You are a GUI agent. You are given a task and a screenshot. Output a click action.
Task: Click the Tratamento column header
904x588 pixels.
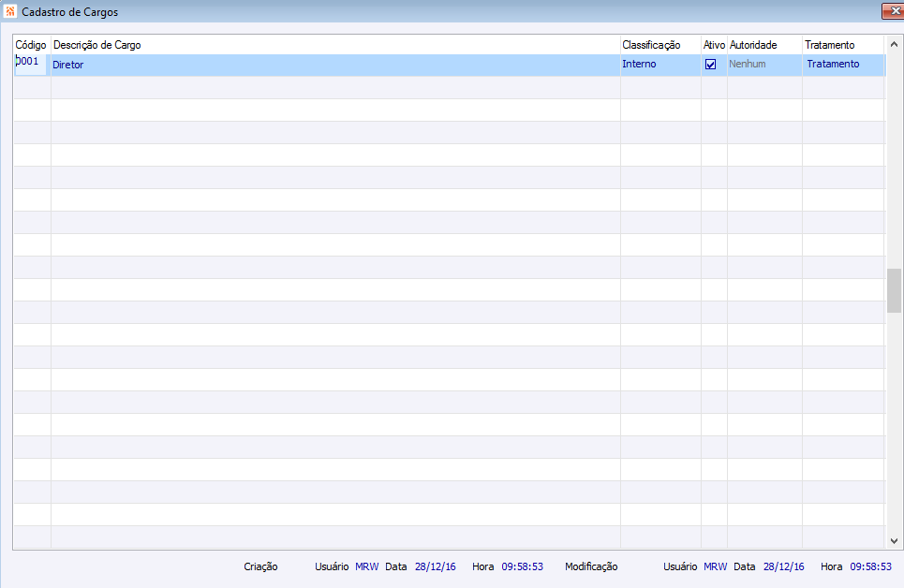pyautogui.click(x=843, y=45)
